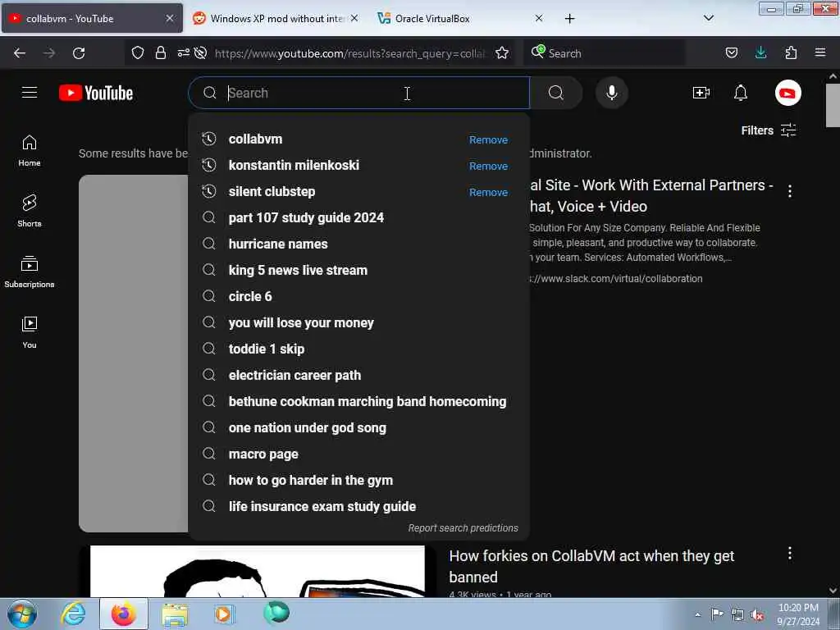Choose part 107 study guide 2024 suggestion
Viewport: 840px width, 630px height.
(x=359, y=217)
